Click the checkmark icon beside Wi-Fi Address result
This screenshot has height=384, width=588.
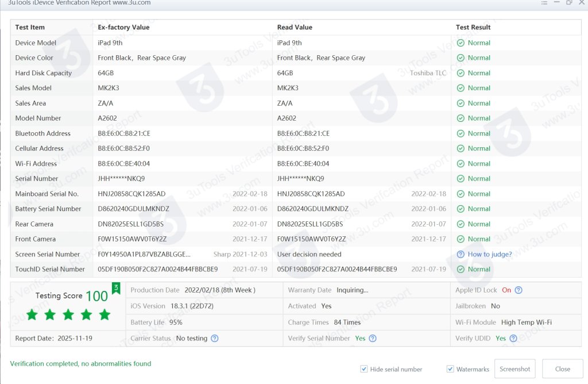point(460,163)
